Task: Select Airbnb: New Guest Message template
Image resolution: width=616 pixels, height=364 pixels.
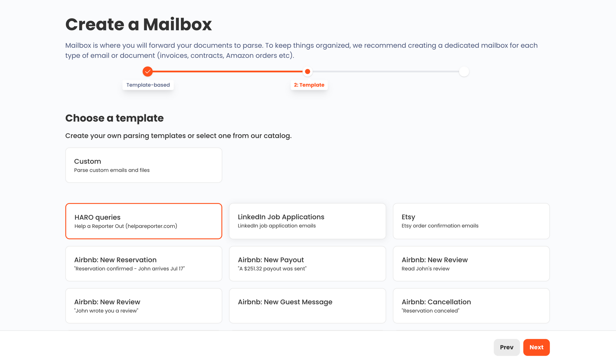Action: pyautogui.click(x=307, y=306)
